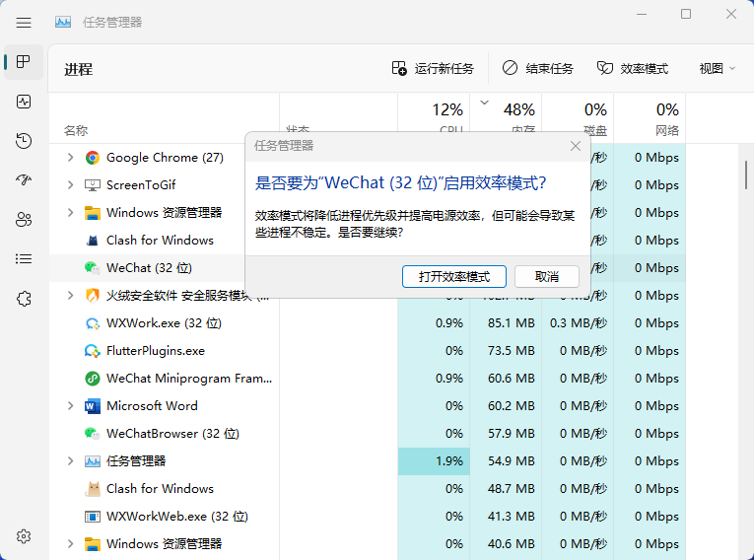This screenshot has height=560, width=754.
Task: Select the WeChat Miniprogram Fram... row name
Action: (x=189, y=379)
